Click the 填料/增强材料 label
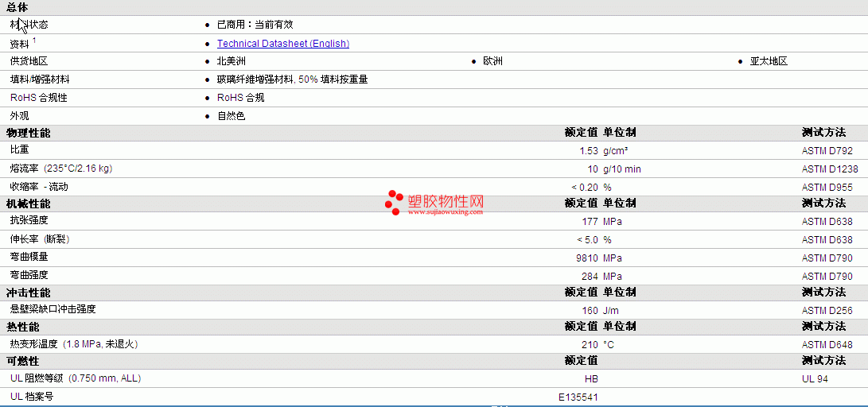Viewport: 868px width, 407px height. click(x=40, y=79)
